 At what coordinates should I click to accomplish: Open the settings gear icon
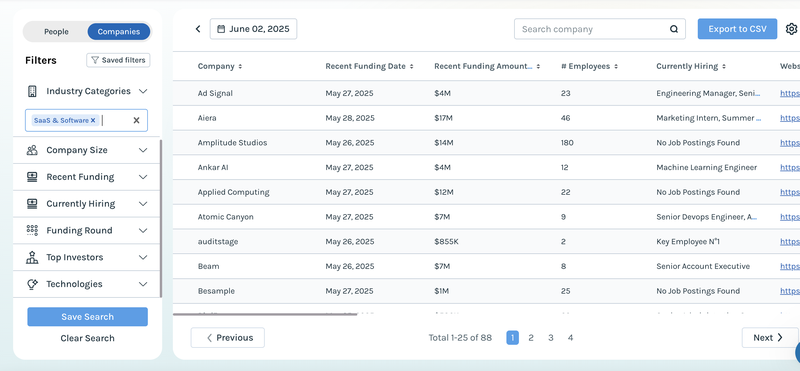791,29
